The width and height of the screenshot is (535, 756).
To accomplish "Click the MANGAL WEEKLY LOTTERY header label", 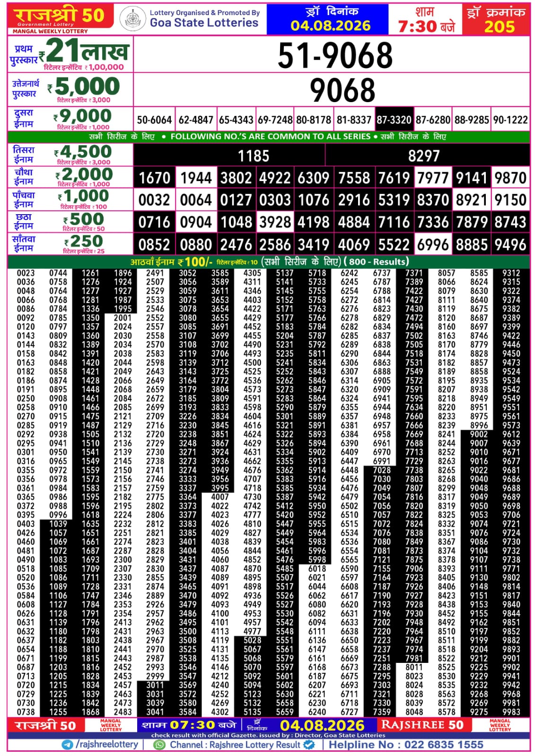I will (x=50, y=31).
